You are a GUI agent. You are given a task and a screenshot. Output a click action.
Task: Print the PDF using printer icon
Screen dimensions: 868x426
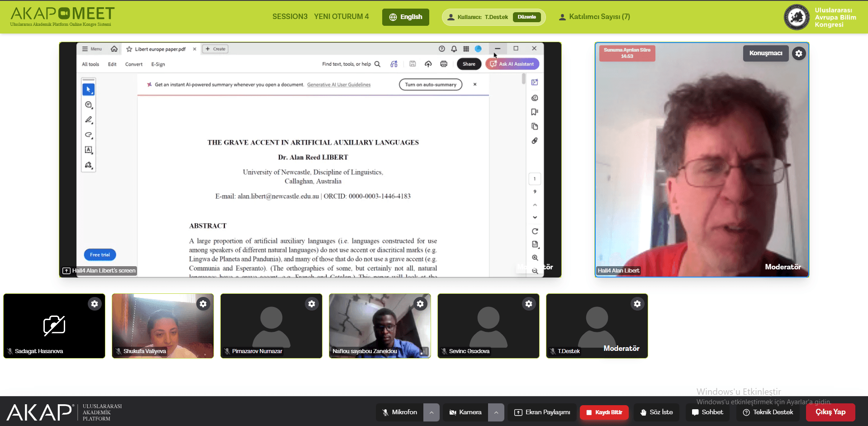pyautogui.click(x=444, y=64)
